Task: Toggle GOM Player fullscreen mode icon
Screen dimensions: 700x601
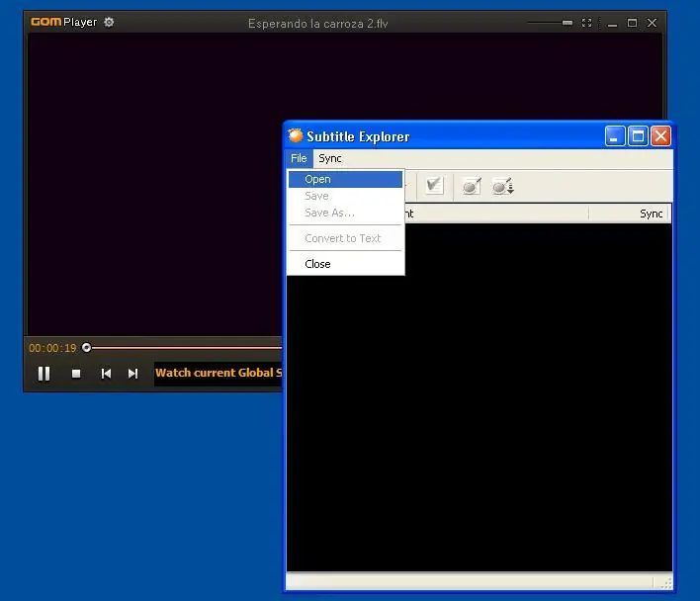Action: (x=586, y=23)
